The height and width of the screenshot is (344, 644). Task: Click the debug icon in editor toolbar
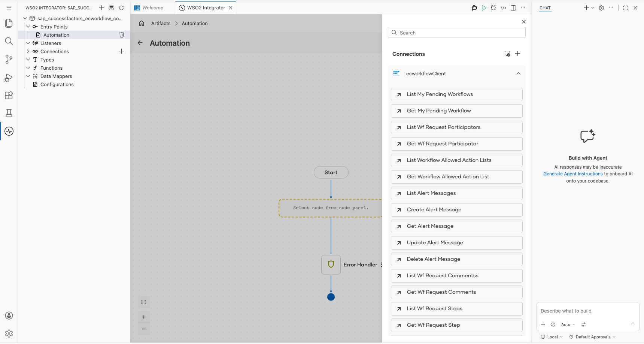coord(493,8)
